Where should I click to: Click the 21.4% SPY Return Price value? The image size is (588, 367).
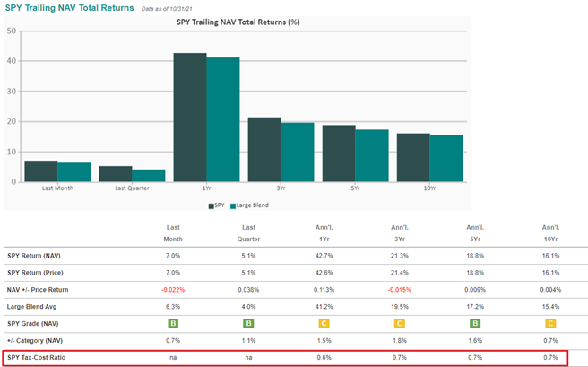400,273
